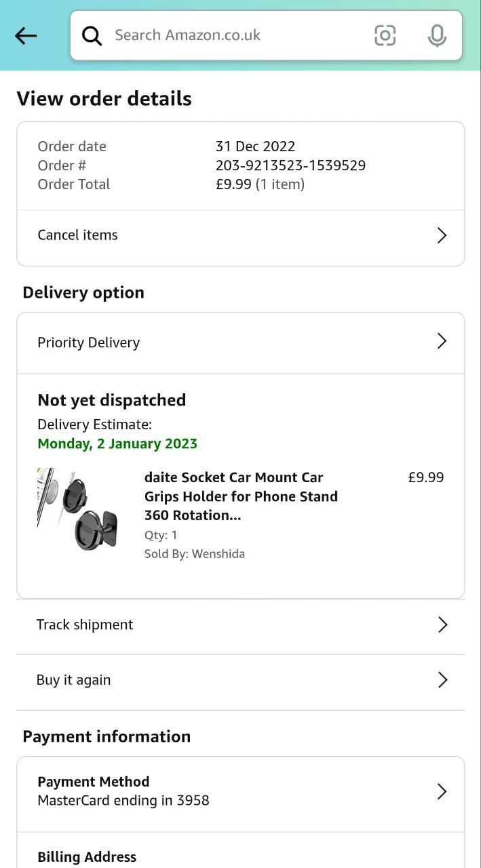The width and height of the screenshot is (481, 868).
Task: Tap the Priority Delivery chevron arrow
Action: (442, 341)
